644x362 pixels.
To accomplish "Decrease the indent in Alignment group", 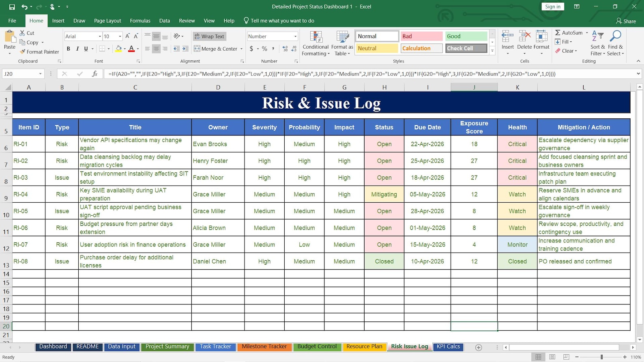I will [176, 49].
